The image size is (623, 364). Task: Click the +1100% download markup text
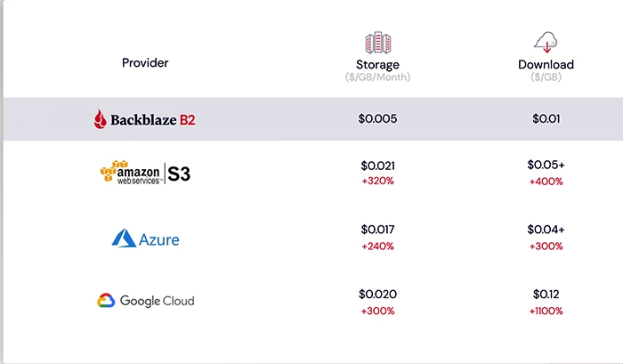(x=546, y=310)
